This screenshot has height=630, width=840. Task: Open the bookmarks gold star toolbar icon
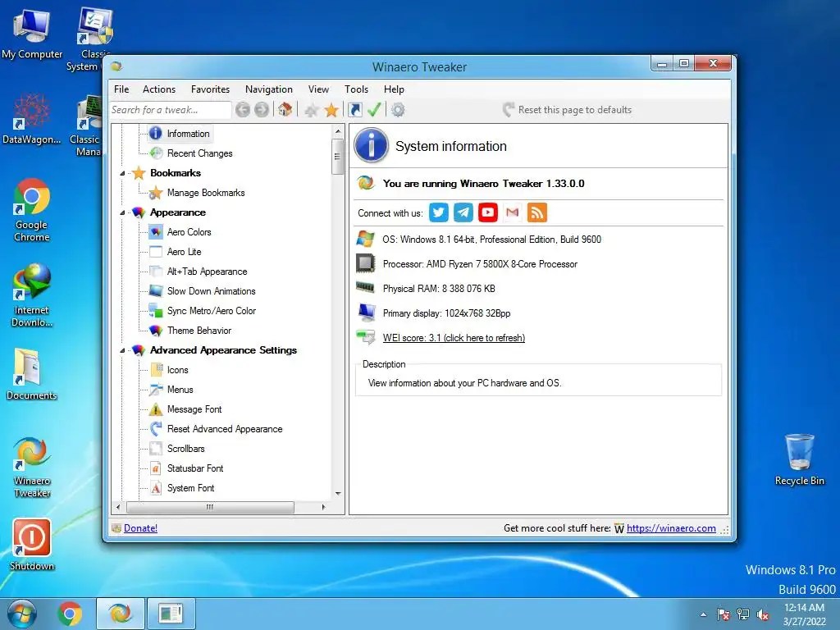pyautogui.click(x=331, y=110)
